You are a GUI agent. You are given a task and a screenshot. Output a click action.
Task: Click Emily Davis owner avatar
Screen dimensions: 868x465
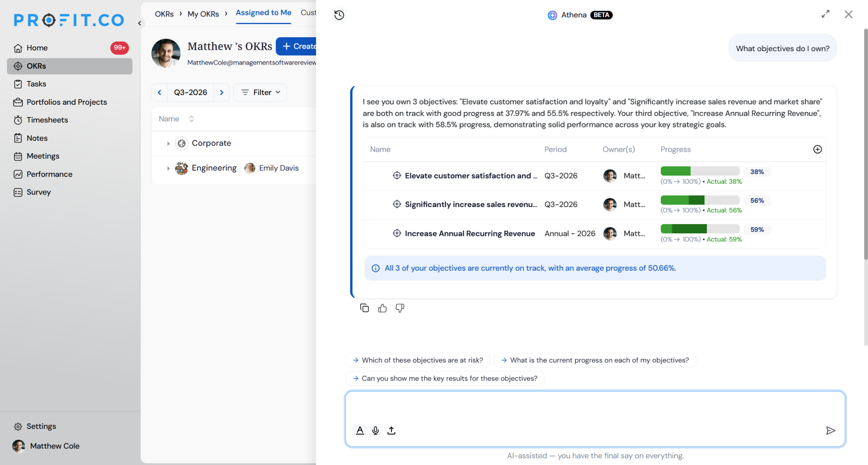click(250, 168)
